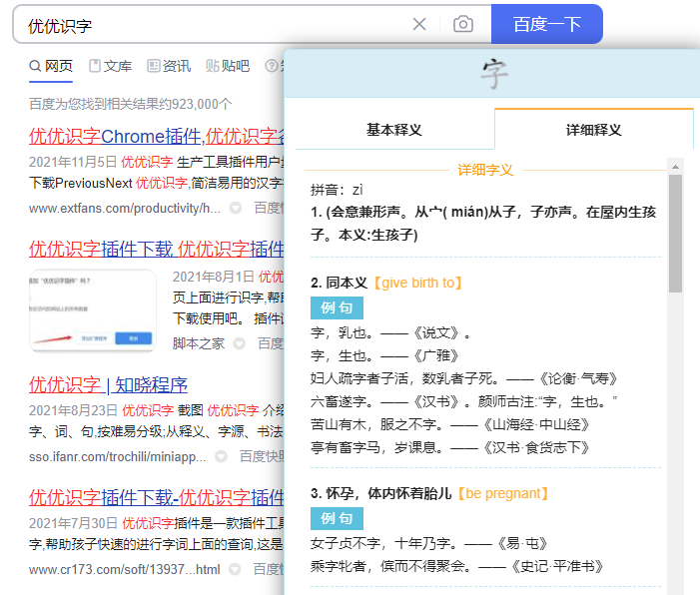Open result 优优识字Chrome插件
The image size is (700, 595).
coord(156,136)
